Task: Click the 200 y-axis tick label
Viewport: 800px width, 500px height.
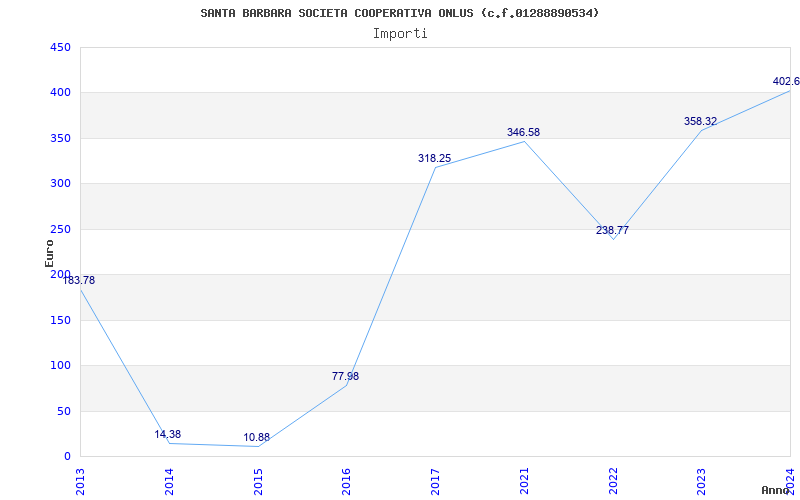Action: [60, 274]
